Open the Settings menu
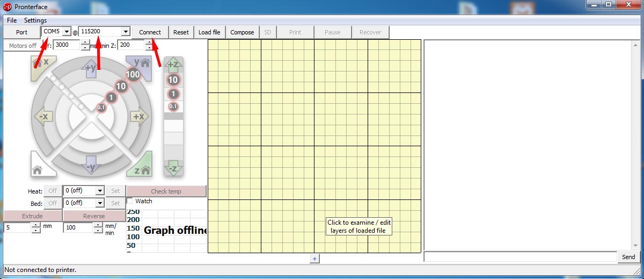The height and width of the screenshot is (279, 644). click(35, 20)
